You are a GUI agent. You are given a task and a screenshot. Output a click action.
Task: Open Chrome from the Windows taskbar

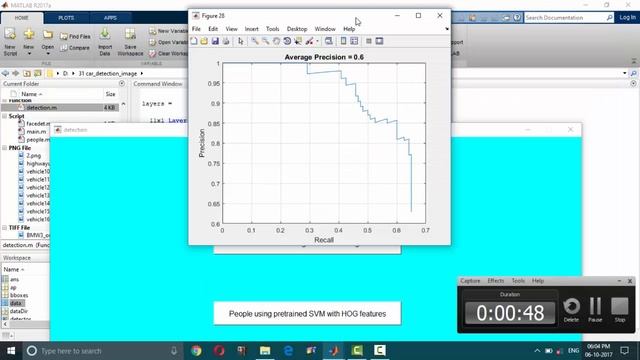(x=196, y=351)
